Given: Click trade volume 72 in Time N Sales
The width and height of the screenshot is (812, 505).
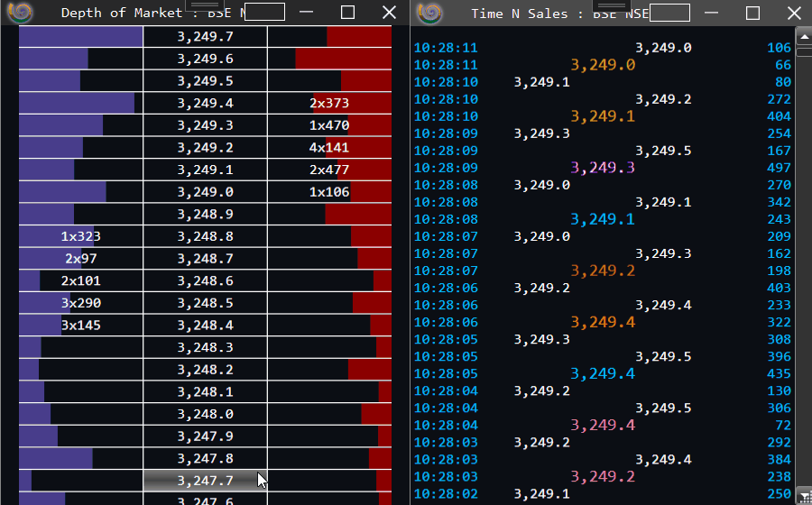Looking at the screenshot, I should [783, 425].
